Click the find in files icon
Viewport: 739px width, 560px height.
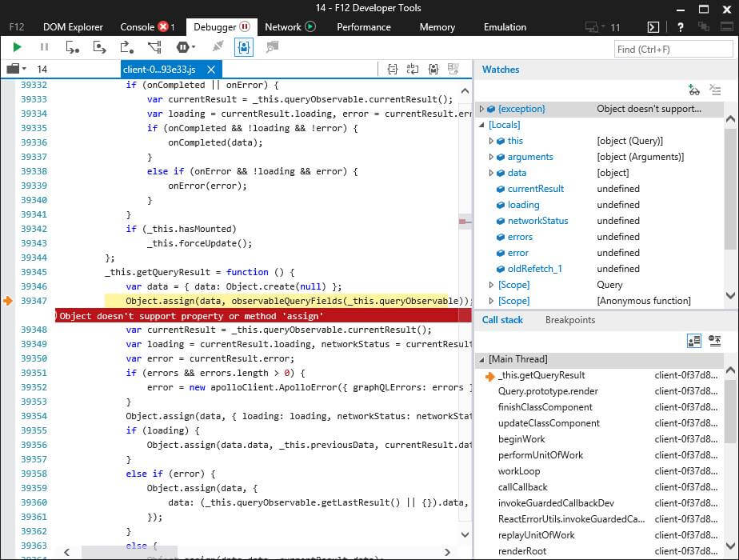pyautogui.click(x=273, y=46)
